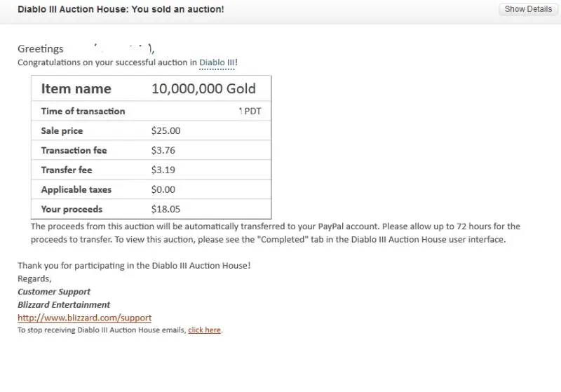
Task: Click the Sale price row label
Action: pos(62,130)
